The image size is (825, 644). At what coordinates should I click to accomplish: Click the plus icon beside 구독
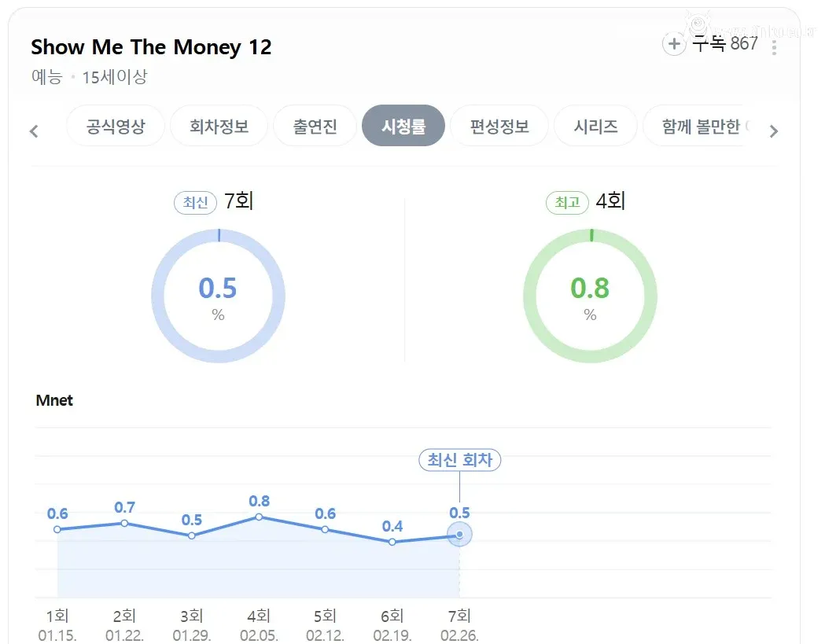(x=674, y=44)
